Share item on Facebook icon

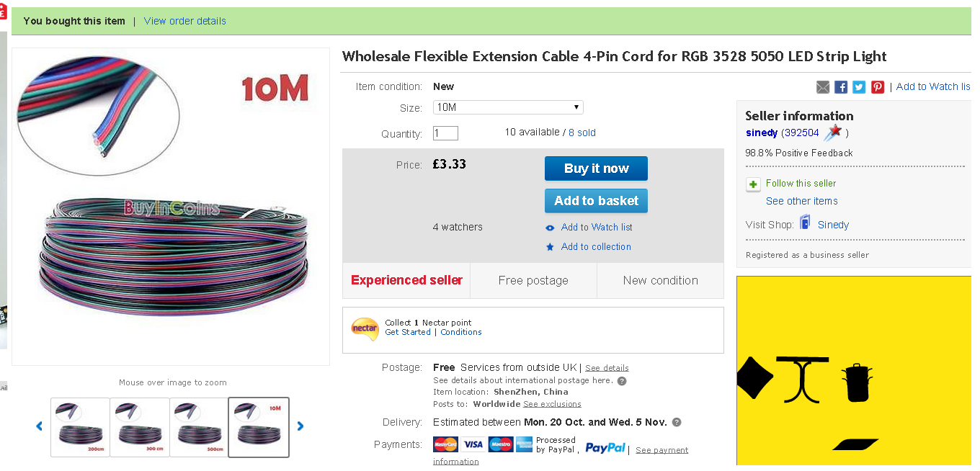click(x=841, y=87)
